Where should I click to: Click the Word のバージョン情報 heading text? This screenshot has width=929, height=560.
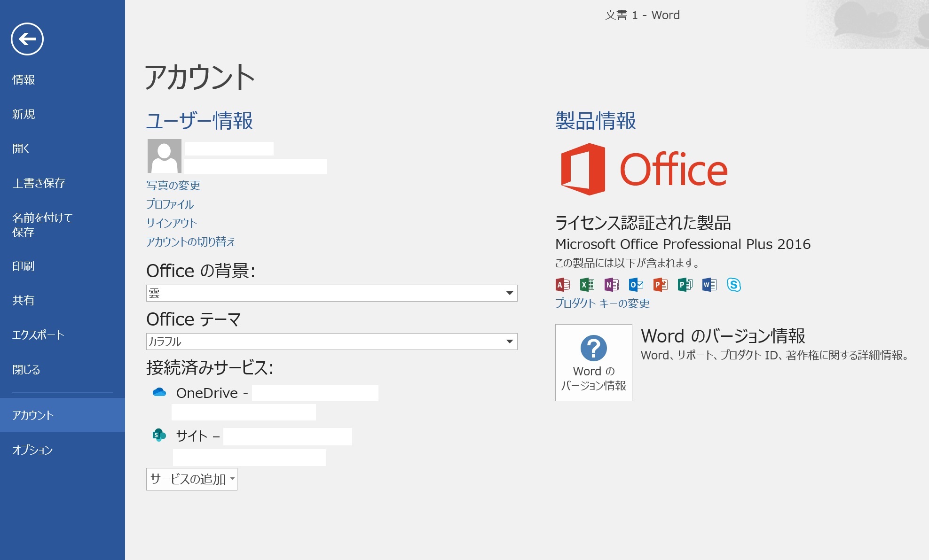(x=723, y=336)
